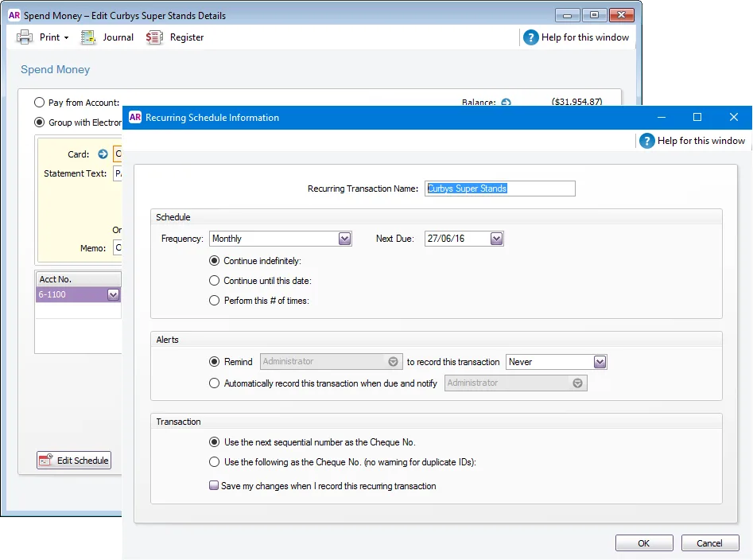Click AR app icon in Recurring Schedule title bar
753x560 pixels.
click(135, 117)
